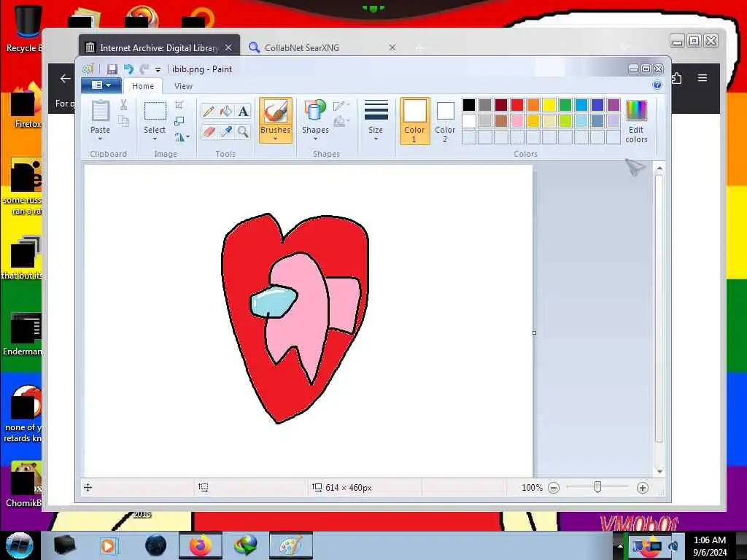This screenshot has height=560, width=747.
Task: Open the Shapes gallery icon
Action: [x=315, y=111]
